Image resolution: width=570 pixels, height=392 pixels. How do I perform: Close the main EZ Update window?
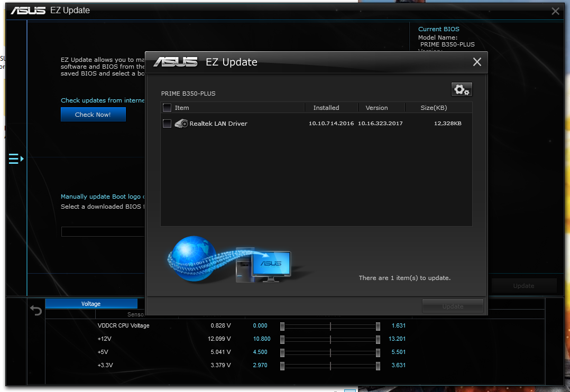(555, 11)
